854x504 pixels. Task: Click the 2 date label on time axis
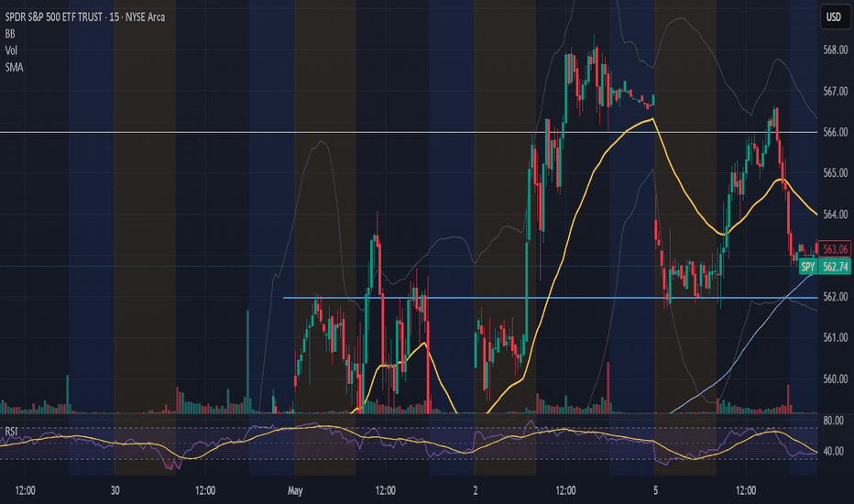pyautogui.click(x=475, y=490)
